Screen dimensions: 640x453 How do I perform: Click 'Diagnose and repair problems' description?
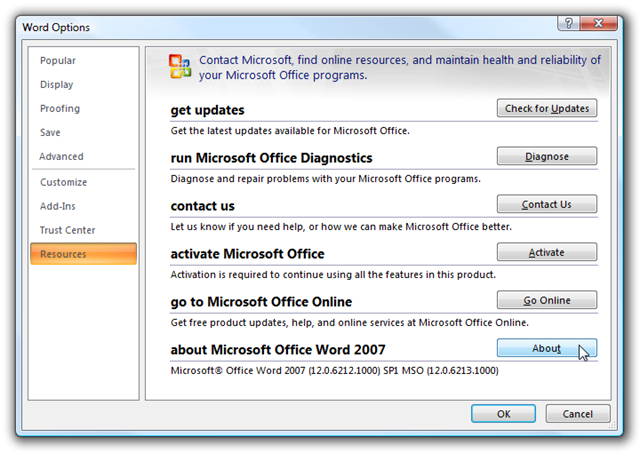325,179
